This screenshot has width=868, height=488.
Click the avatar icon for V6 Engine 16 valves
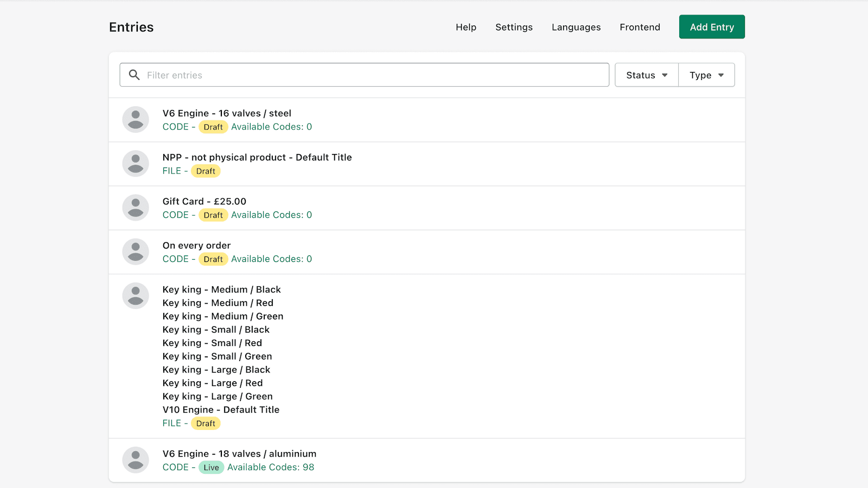(136, 119)
